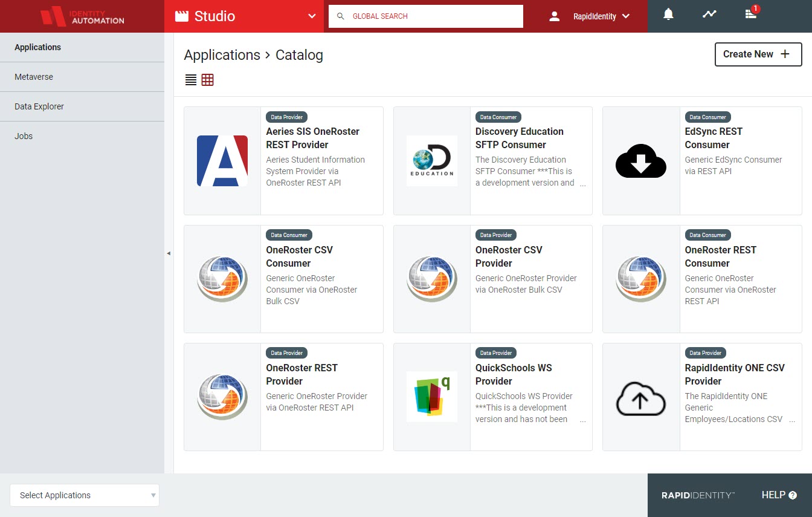
Task: Click the Applications breadcrumb
Action: (222, 55)
